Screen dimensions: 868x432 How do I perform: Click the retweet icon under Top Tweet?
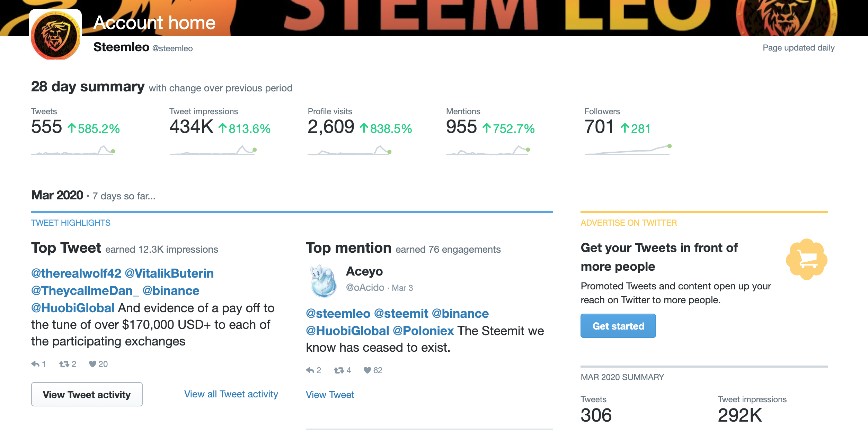point(64,364)
